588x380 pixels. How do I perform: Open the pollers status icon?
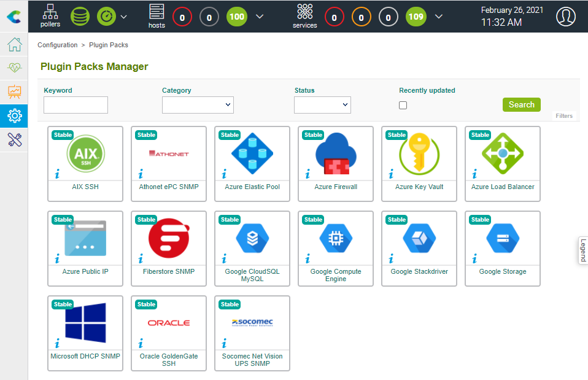coord(50,16)
